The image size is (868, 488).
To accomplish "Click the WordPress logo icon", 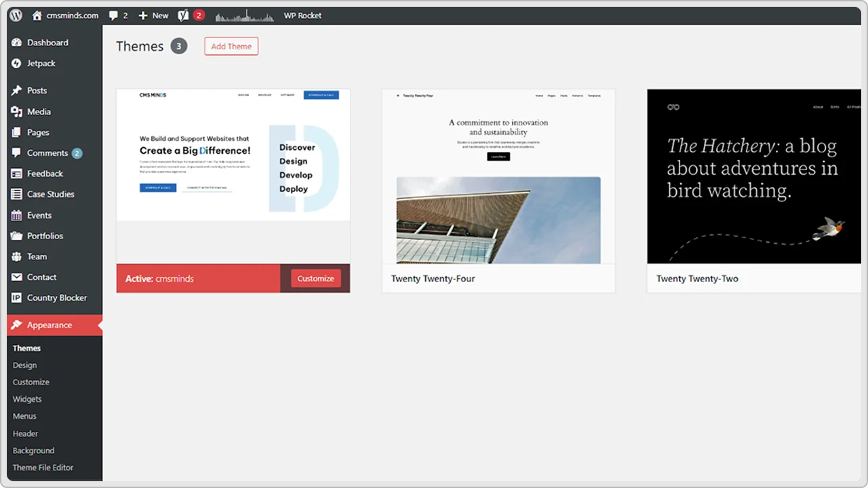I will 16,15.
